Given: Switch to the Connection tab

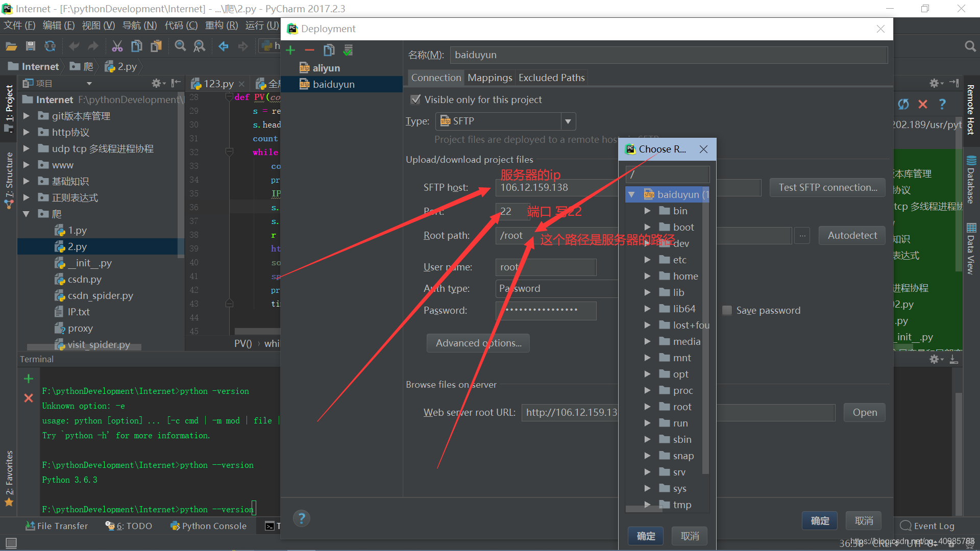Looking at the screenshot, I should click(x=436, y=78).
